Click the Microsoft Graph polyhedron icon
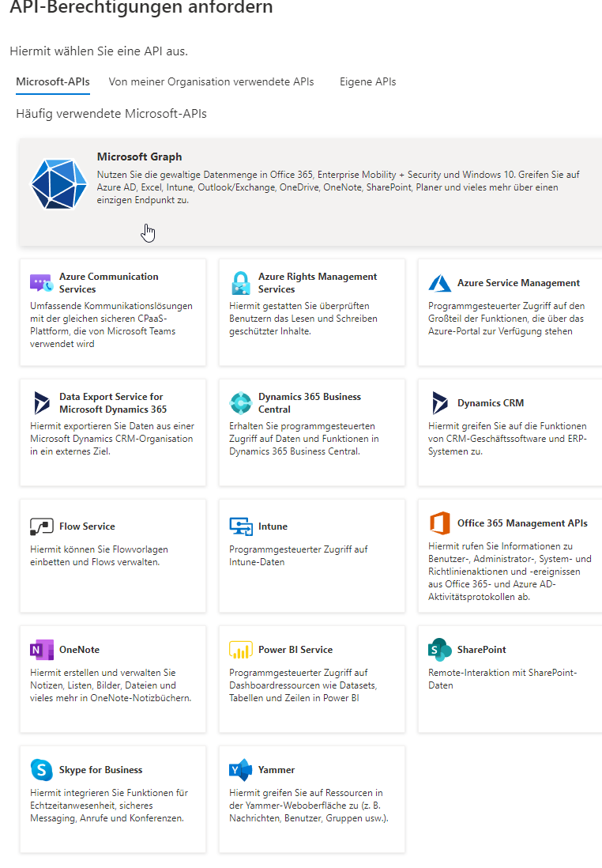Screen dimensions: 602x868 coord(58,184)
